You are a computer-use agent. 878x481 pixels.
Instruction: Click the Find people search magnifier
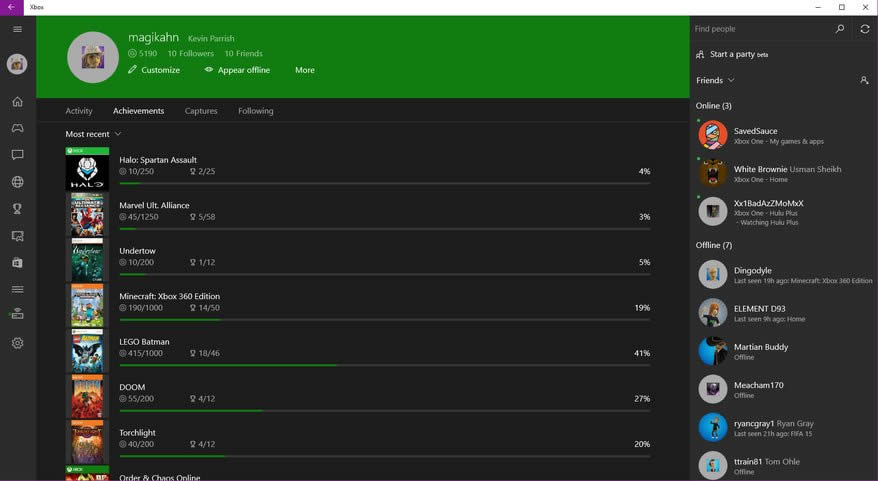coord(840,29)
